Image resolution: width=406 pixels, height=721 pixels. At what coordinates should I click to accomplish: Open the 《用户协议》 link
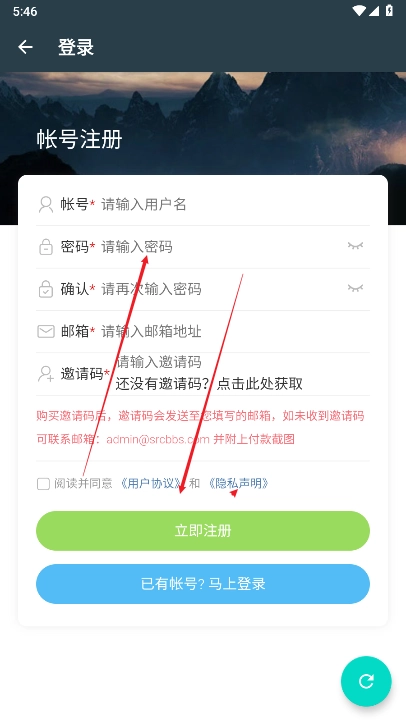pyautogui.click(x=150, y=484)
